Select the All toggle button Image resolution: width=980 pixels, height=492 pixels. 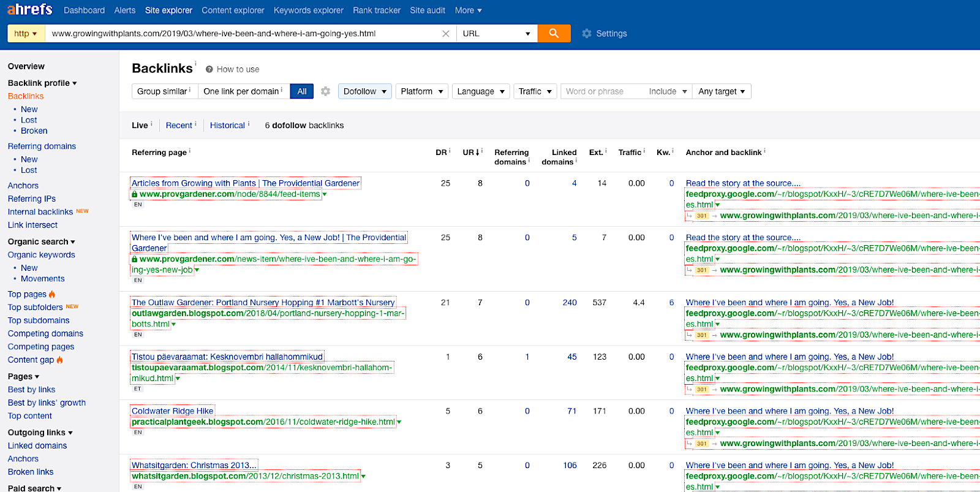[x=302, y=91]
